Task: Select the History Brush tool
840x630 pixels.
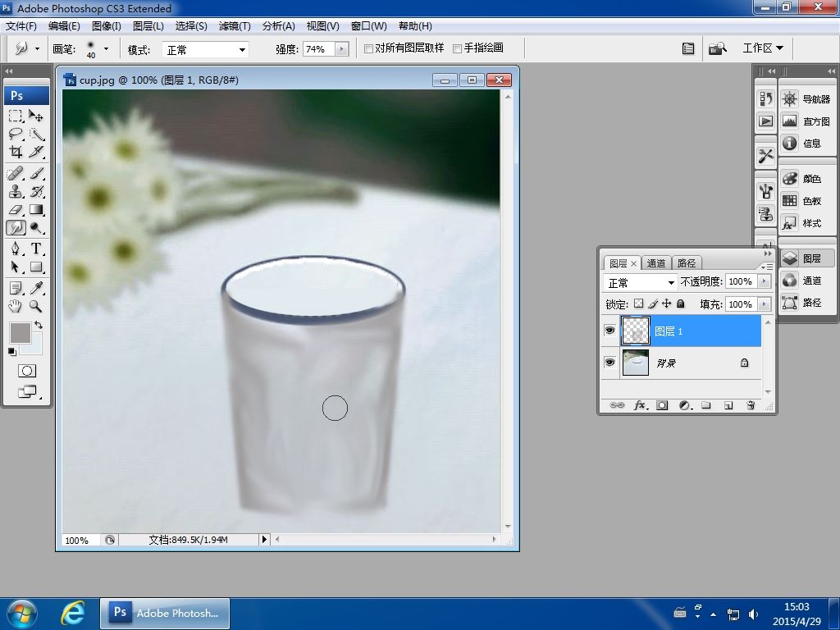Action: [36, 192]
